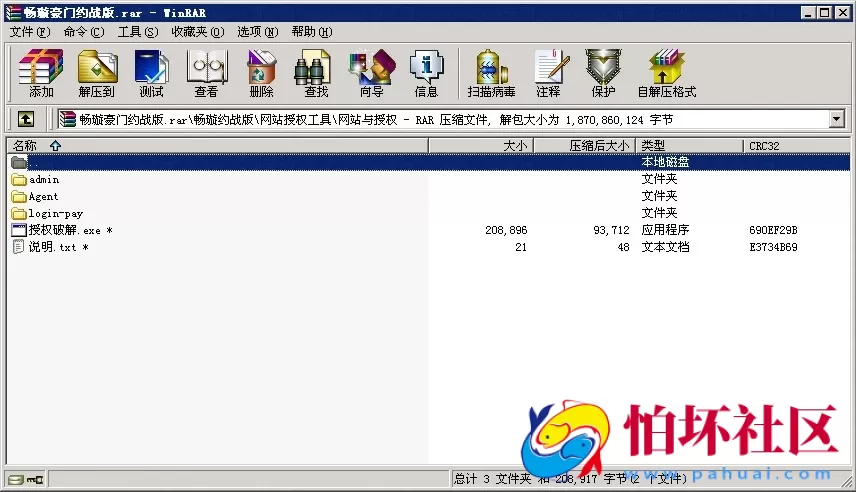Click the Delete (删除) toolbar icon

pos(261,73)
